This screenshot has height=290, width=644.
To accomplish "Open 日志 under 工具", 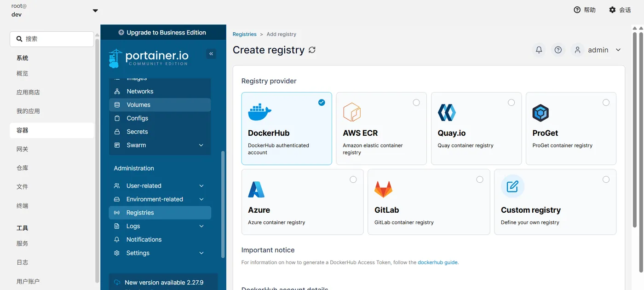I will click(52, 262).
